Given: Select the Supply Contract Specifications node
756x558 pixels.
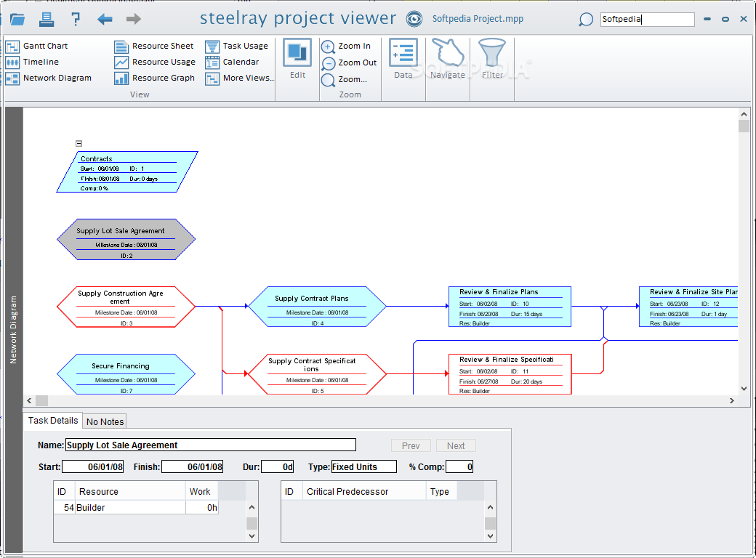Looking at the screenshot, I should click(317, 374).
